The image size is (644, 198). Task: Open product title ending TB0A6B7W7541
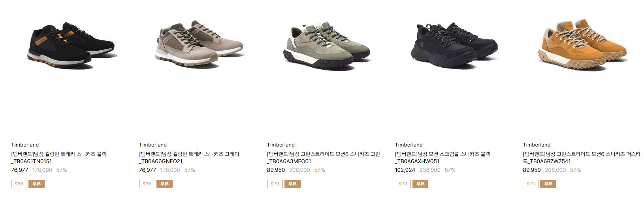582,158
